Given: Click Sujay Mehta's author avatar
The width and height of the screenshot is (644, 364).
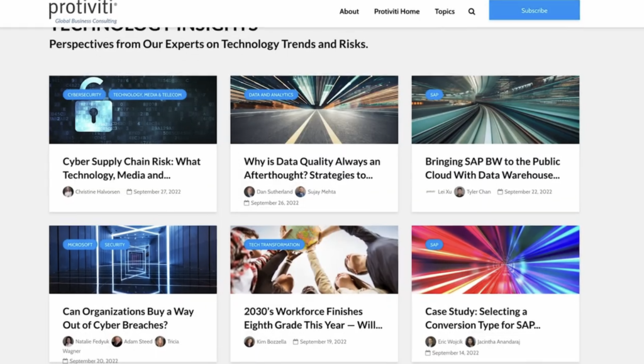Looking at the screenshot, I should click(301, 191).
